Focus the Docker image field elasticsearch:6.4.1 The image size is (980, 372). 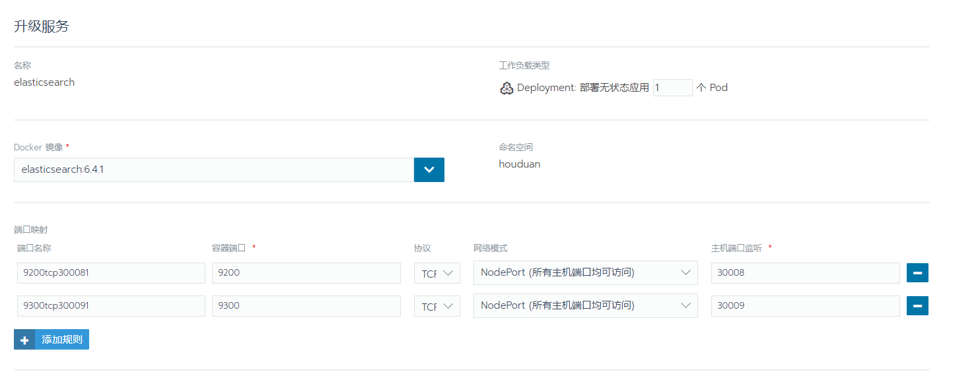[214, 170]
